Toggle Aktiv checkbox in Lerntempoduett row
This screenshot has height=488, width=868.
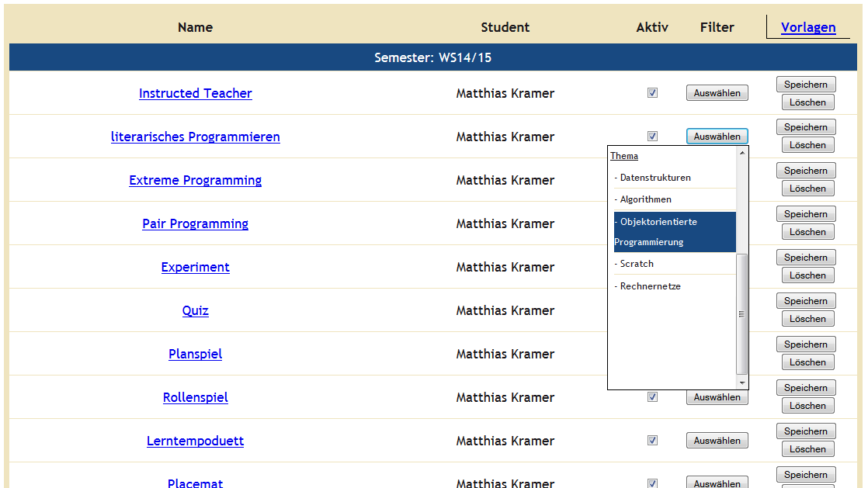pyautogui.click(x=652, y=441)
